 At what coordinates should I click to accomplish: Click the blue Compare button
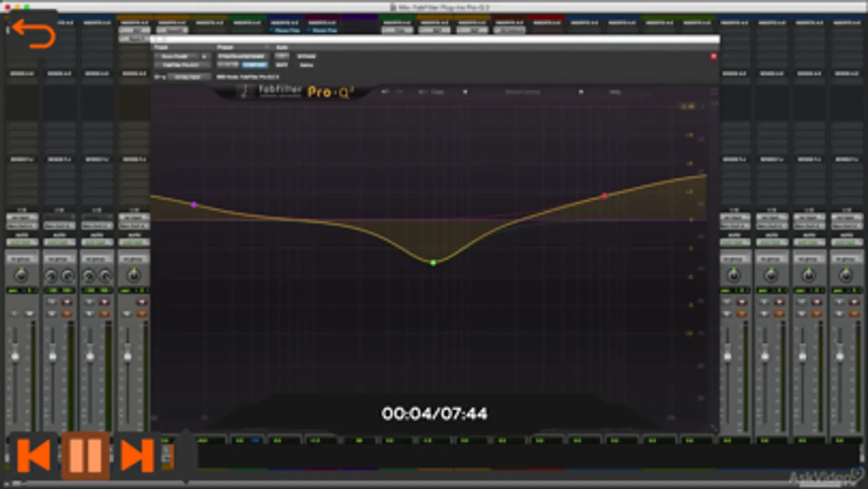(255, 65)
